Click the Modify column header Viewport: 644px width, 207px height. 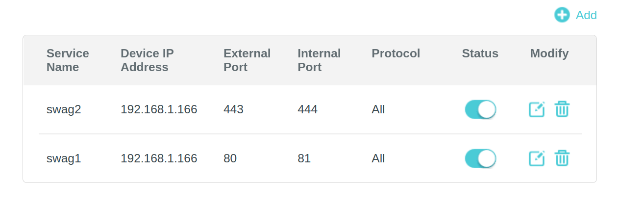[x=549, y=53]
